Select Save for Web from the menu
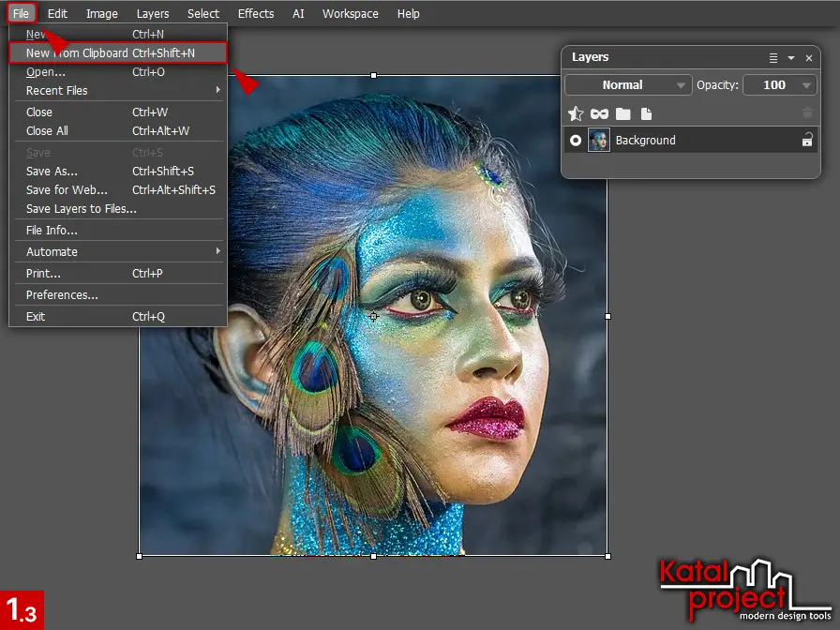 click(67, 190)
